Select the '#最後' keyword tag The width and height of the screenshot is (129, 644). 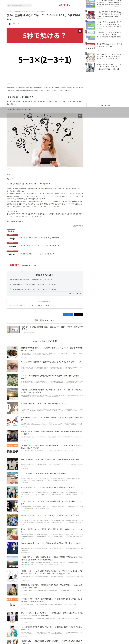coord(47,305)
